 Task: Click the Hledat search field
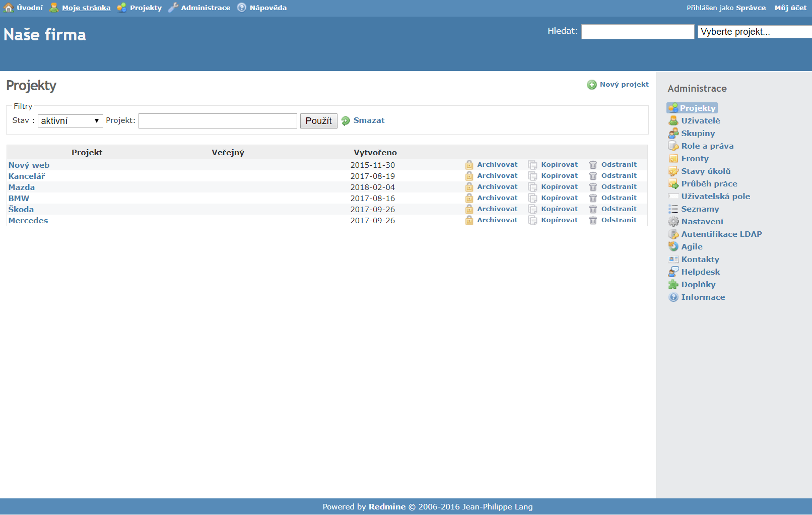[x=638, y=32]
